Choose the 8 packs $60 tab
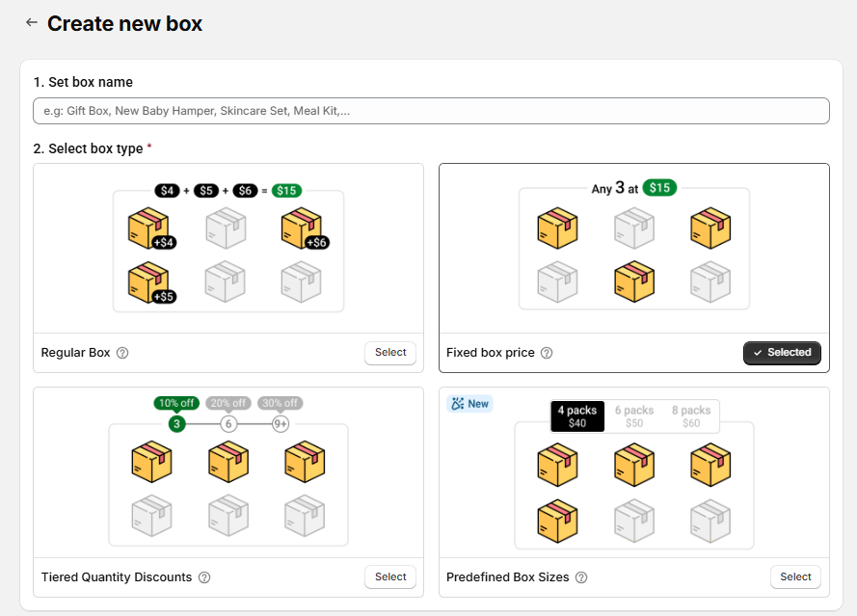This screenshot has width=857, height=616. point(691,416)
